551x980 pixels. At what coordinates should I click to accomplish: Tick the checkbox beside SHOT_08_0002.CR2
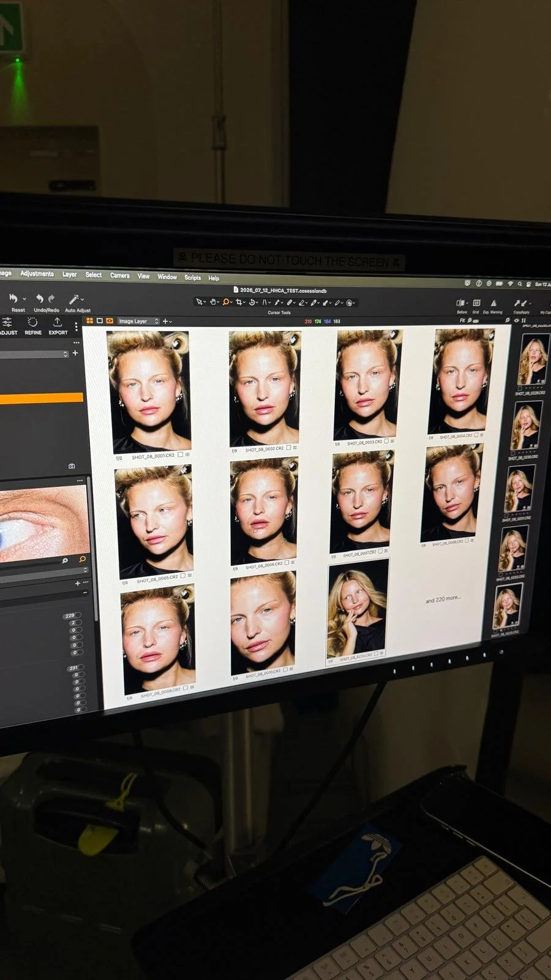[x=288, y=448]
